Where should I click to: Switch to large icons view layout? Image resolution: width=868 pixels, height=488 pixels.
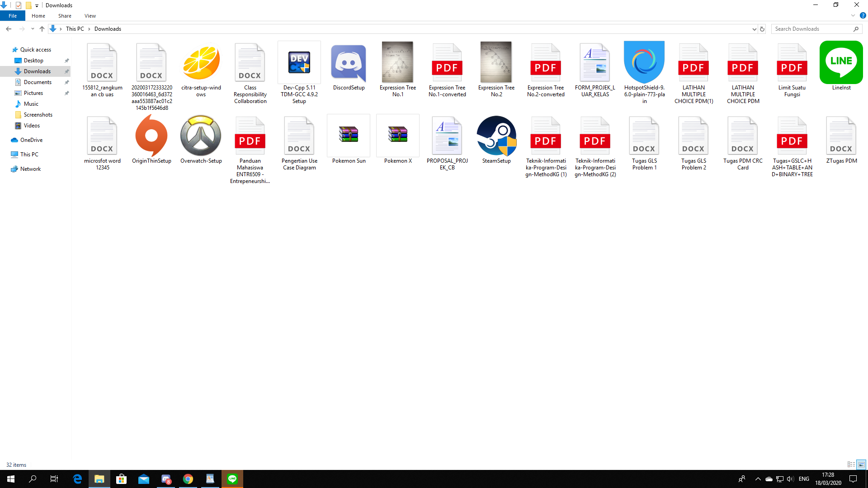(861, 465)
